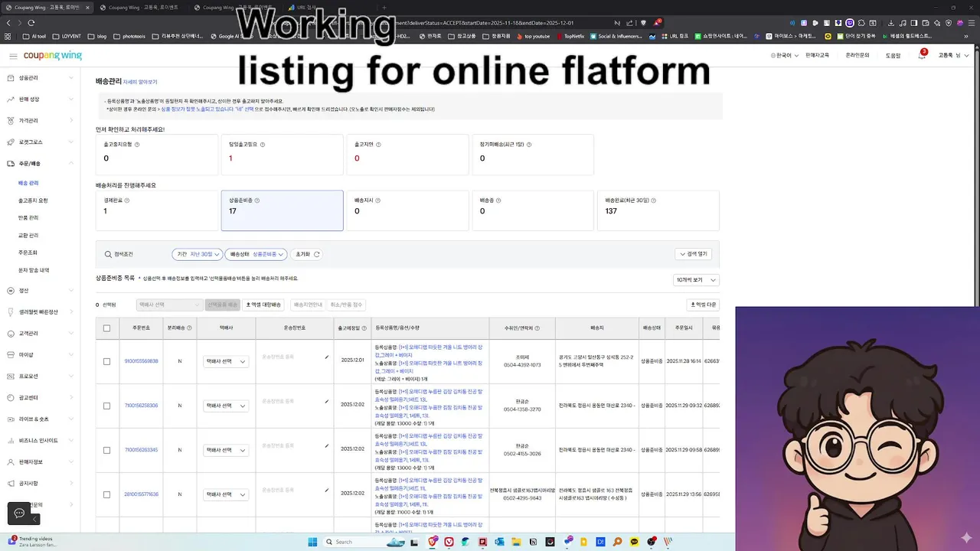Screen dimensions: 980x551
Task: Edit tracking number pencil for order 7100156258306
Action: pyautogui.click(x=326, y=401)
